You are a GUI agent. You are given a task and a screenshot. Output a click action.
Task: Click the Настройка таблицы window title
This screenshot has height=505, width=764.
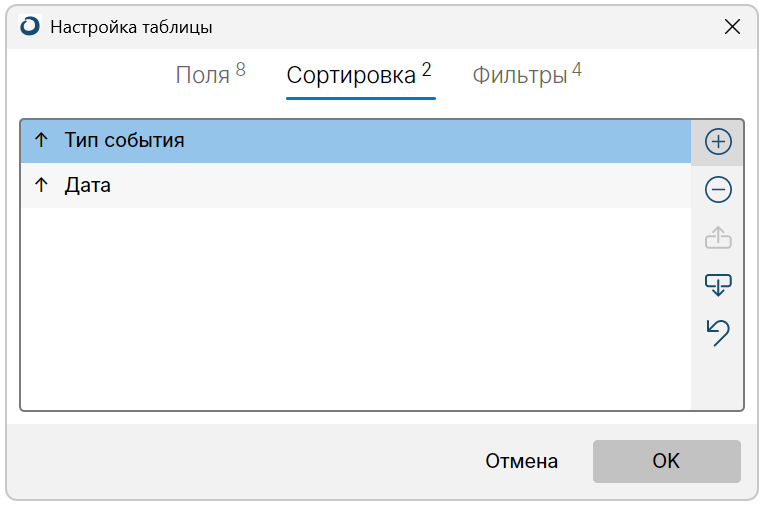[x=131, y=27]
